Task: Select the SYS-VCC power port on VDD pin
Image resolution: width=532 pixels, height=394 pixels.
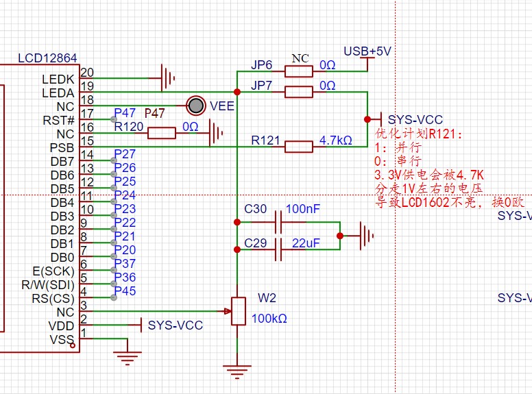Action: click(x=137, y=325)
